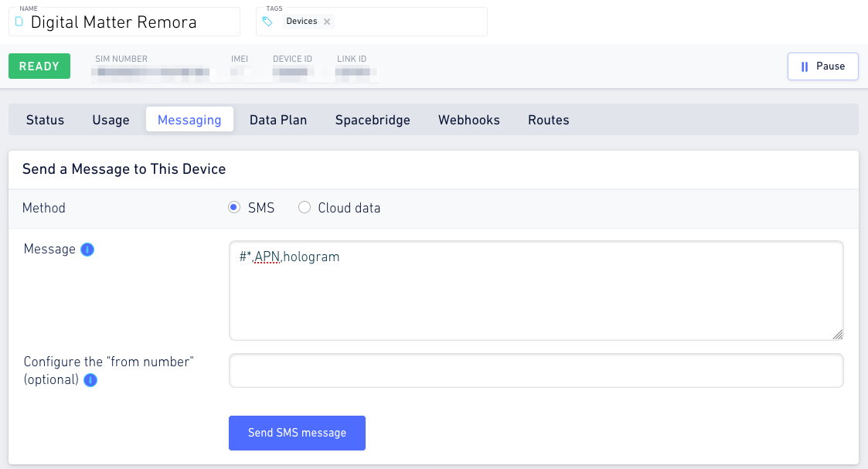
Task: Click the READY status badge
Action: point(39,66)
